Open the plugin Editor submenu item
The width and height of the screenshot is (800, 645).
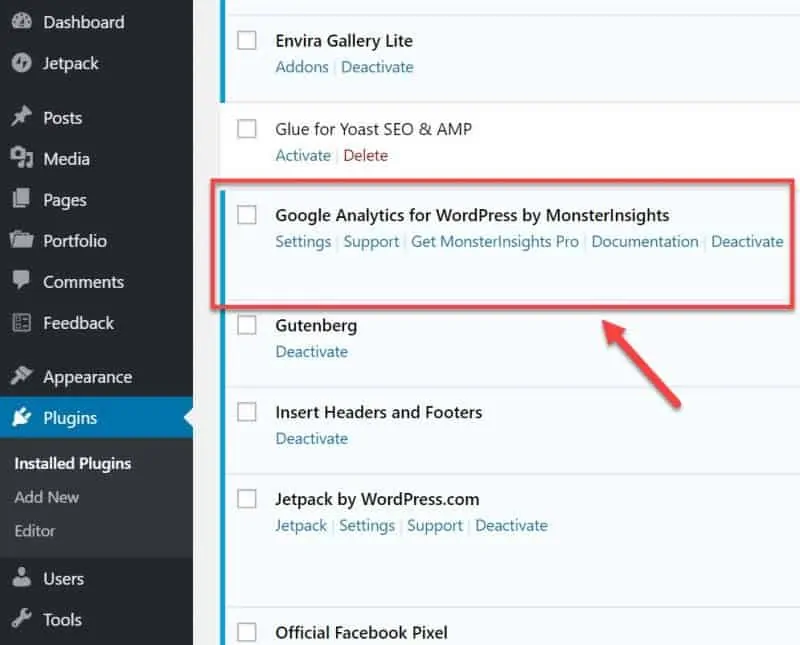coord(35,531)
